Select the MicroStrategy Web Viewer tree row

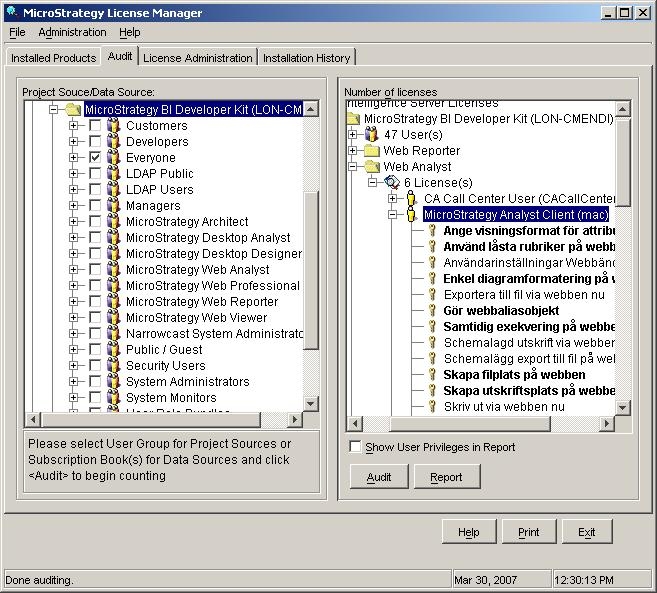click(x=197, y=317)
